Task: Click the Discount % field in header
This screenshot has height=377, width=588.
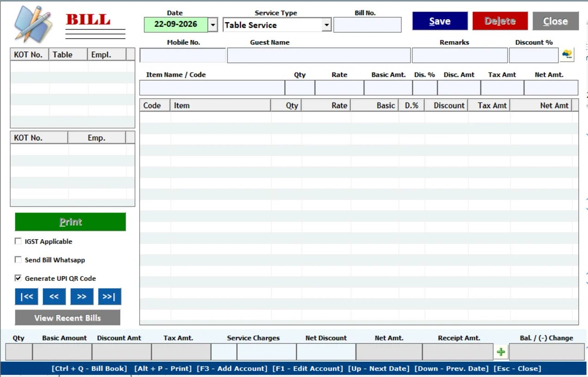Action: [534, 55]
